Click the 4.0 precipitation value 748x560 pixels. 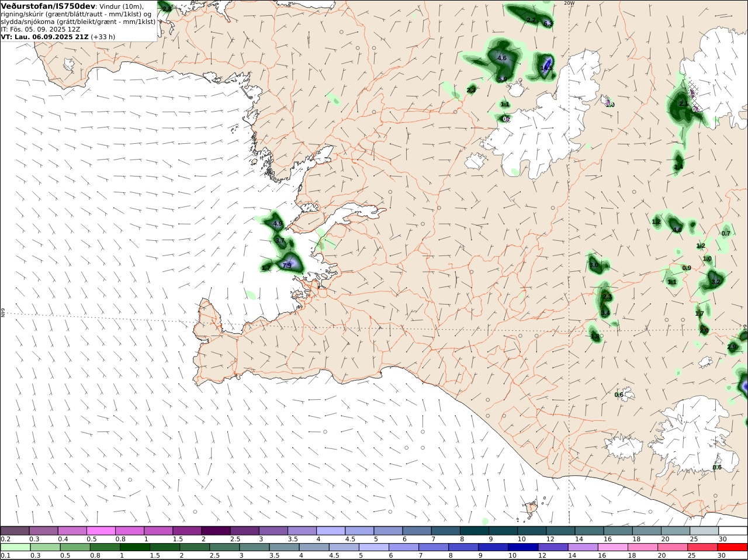(x=677, y=230)
